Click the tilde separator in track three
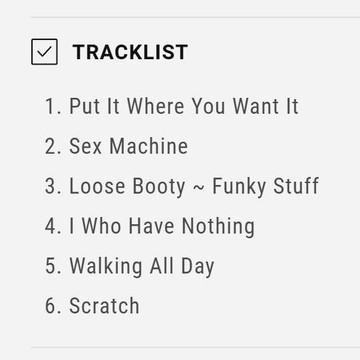Image resolution: width=360 pixels, height=360 pixels. [x=199, y=187]
